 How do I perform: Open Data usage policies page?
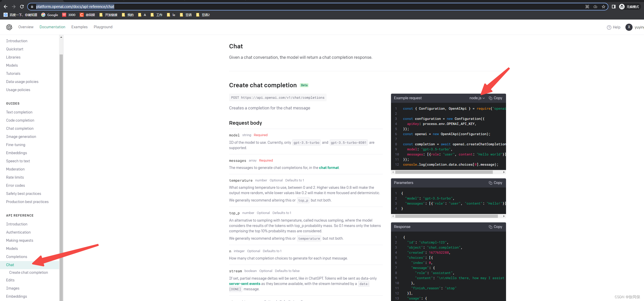click(x=22, y=82)
